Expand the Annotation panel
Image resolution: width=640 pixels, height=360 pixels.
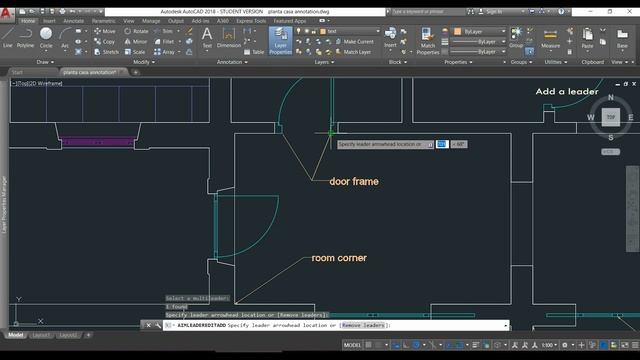(232, 62)
